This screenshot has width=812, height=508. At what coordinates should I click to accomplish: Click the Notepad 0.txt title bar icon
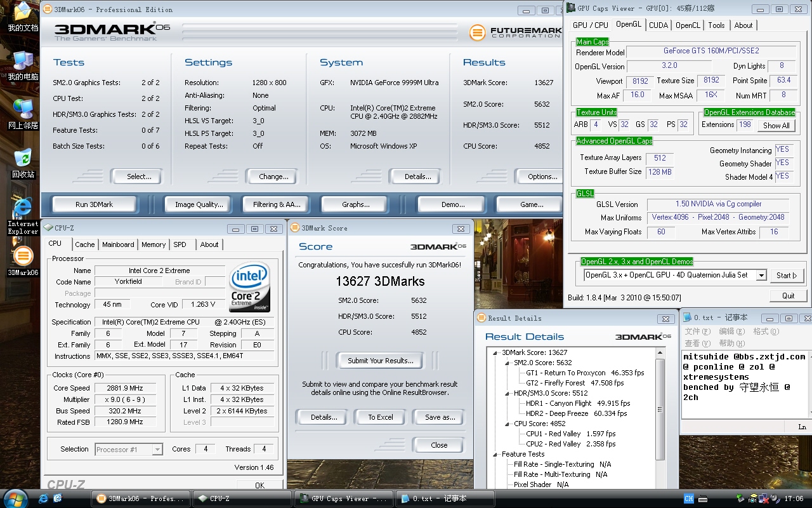687,317
